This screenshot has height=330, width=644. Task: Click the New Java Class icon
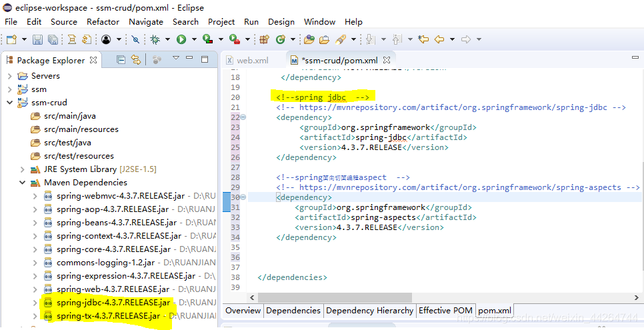point(281,39)
